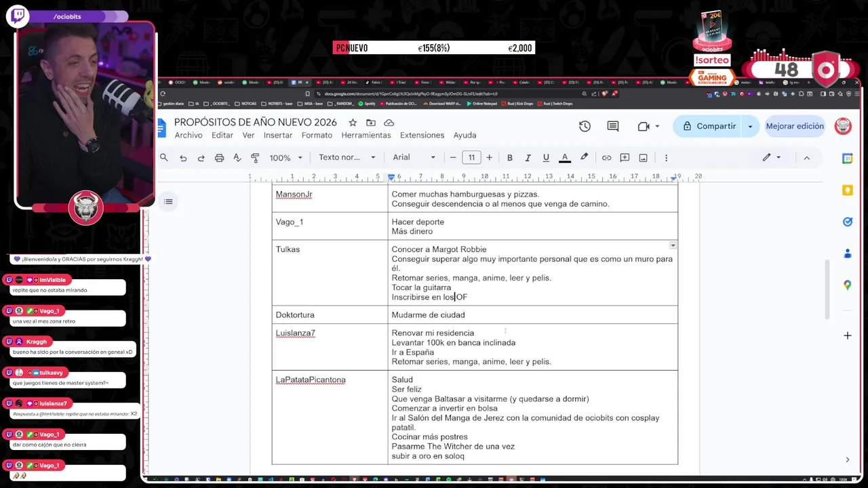Collapse the menus with the chevron up
Image resolution: width=868 pixels, height=488 pixels.
click(806, 157)
